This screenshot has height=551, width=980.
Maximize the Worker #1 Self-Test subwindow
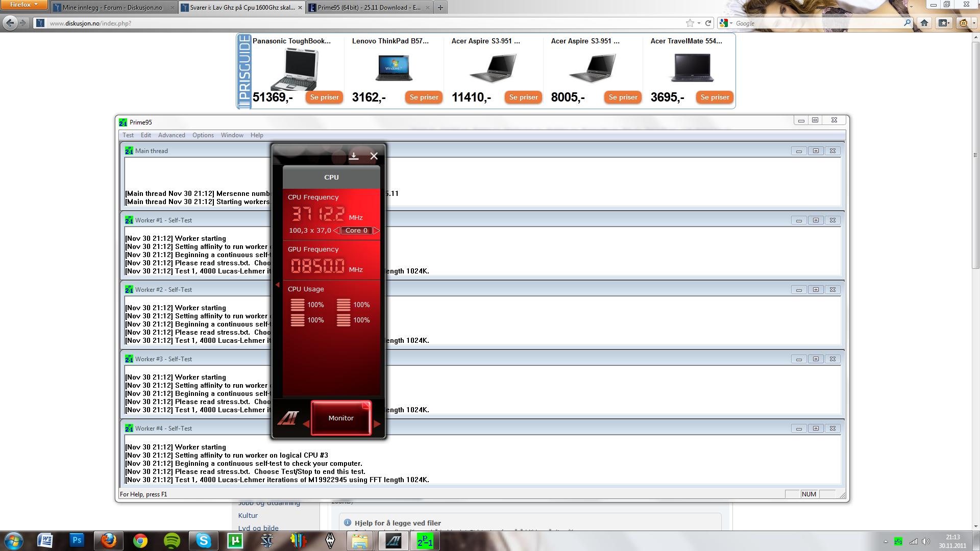pos(816,220)
